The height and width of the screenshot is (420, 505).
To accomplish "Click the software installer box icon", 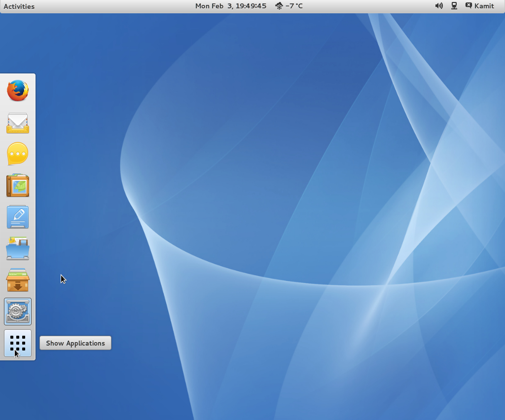I will pyautogui.click(x=18, y=280).
